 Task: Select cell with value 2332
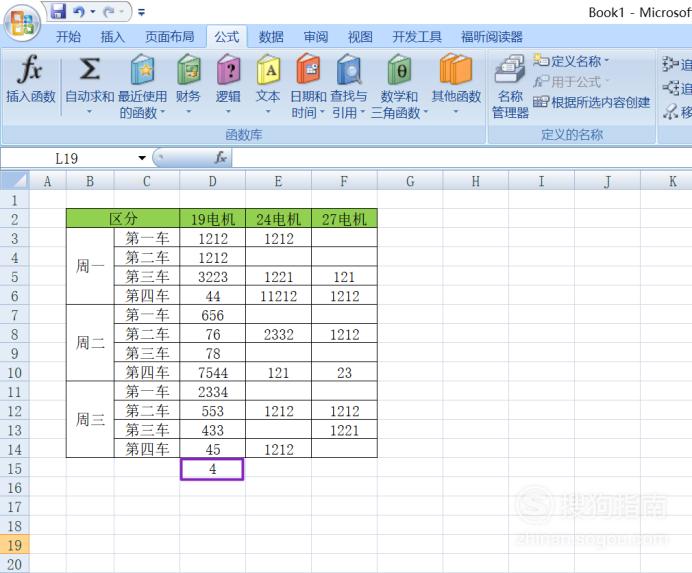pyautogui.click(x=278, y=334)
